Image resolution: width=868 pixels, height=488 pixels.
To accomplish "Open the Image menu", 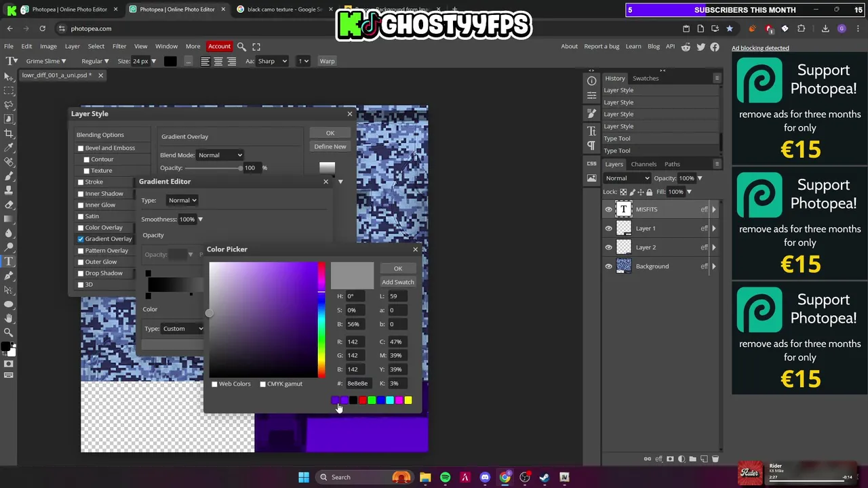I will [x=48, y=46].
